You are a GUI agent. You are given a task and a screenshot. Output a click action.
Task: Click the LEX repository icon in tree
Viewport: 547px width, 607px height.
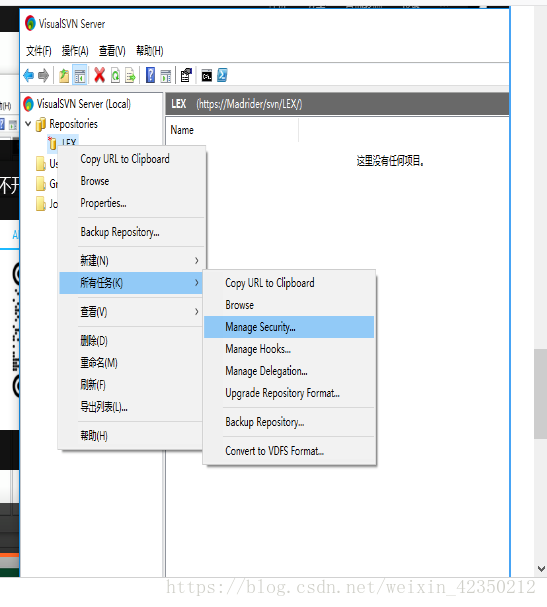coord(52,143)
